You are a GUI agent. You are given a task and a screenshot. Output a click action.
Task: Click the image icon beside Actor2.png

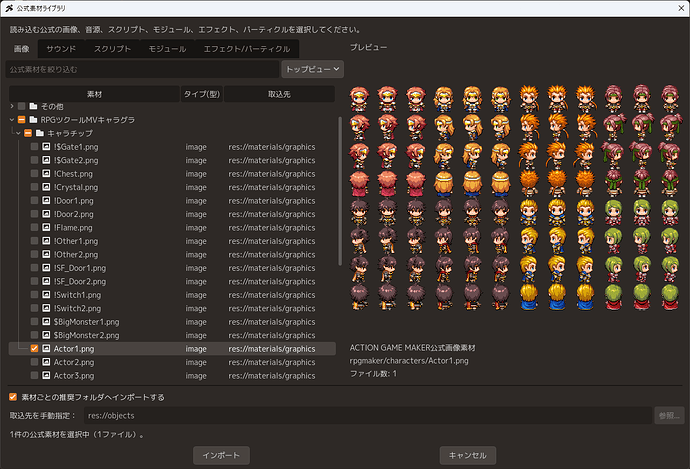[x=46, y=362]
